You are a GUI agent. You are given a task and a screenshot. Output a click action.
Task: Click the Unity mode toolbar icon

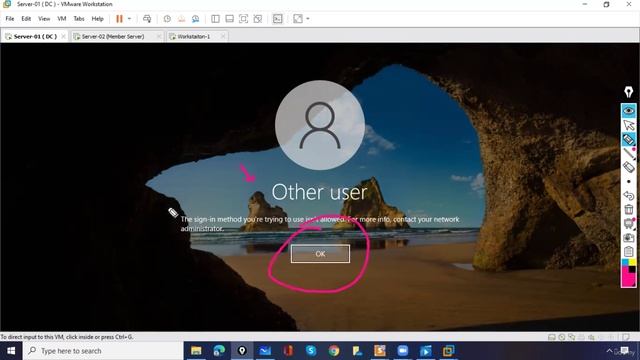tap(258, 19)
